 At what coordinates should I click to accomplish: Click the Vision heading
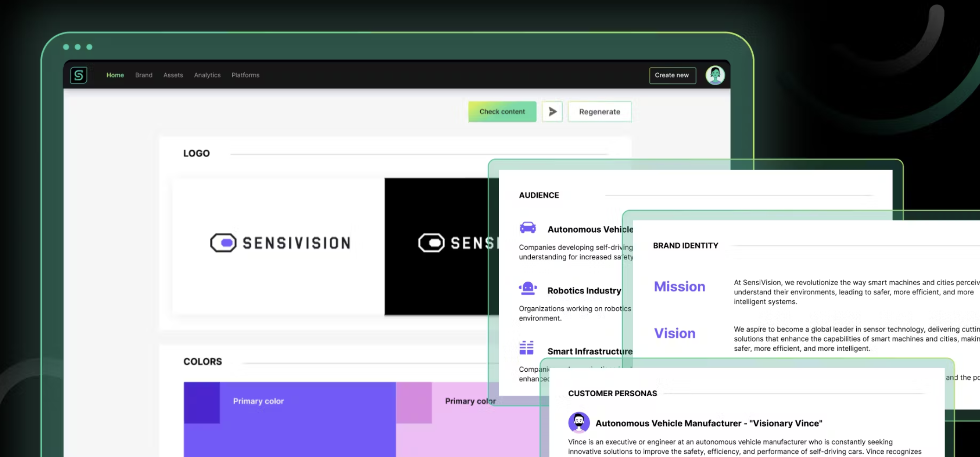click(x=675, y=333)
